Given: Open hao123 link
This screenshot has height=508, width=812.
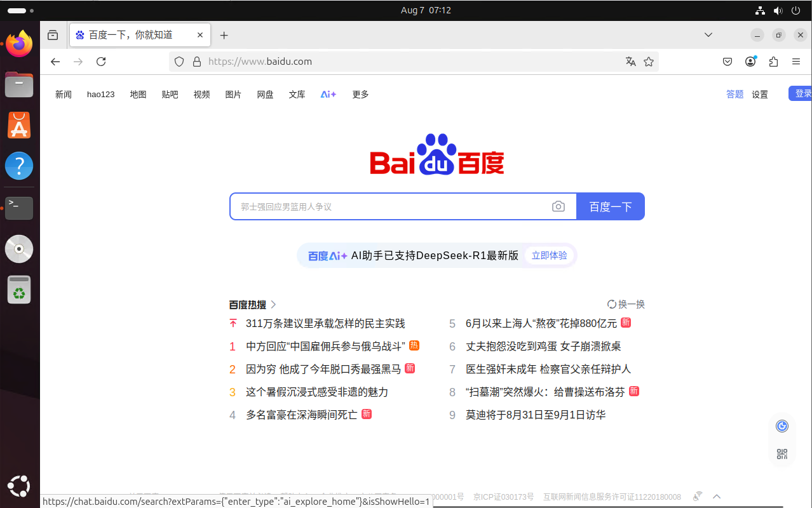Looking at the screenshot, I should pos(101,95).
